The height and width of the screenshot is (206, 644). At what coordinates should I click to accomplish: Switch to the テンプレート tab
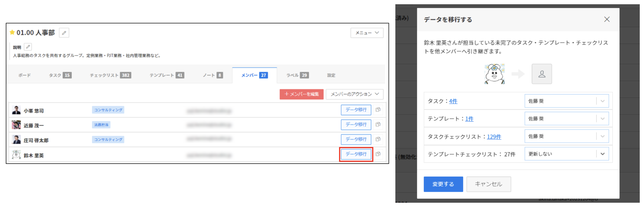[166, 75]
